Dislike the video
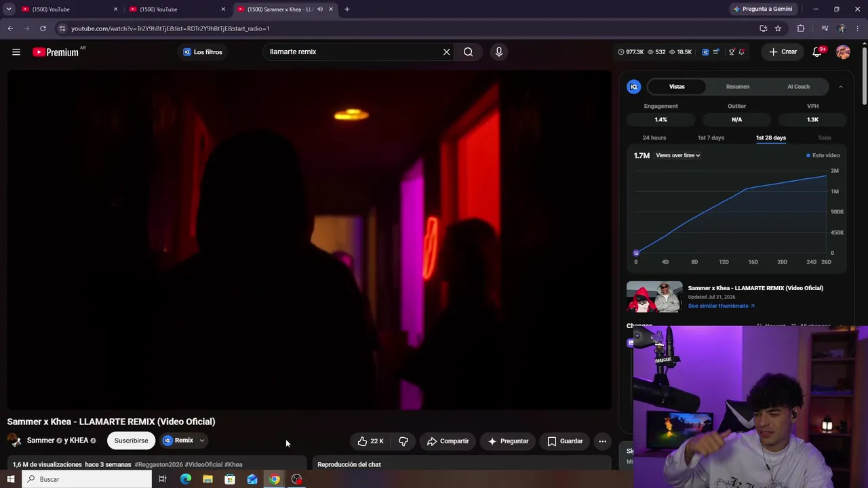 [x=403, y=441]
